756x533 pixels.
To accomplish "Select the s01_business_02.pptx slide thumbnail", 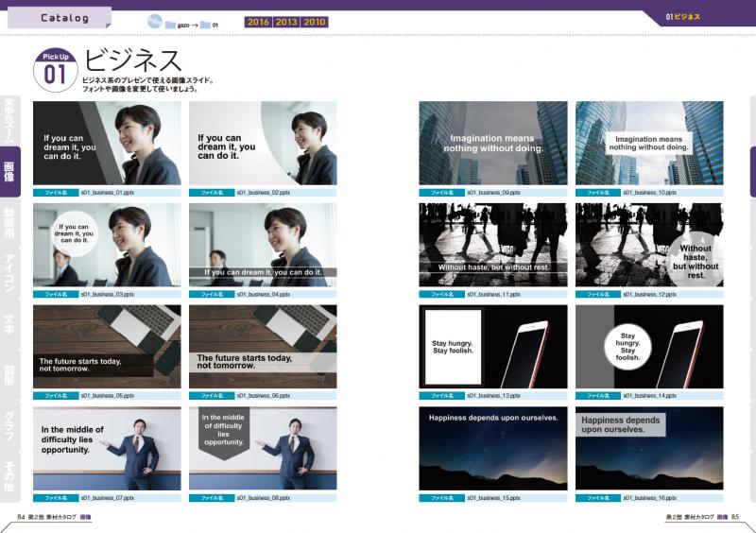I will (x=263, y=143).
